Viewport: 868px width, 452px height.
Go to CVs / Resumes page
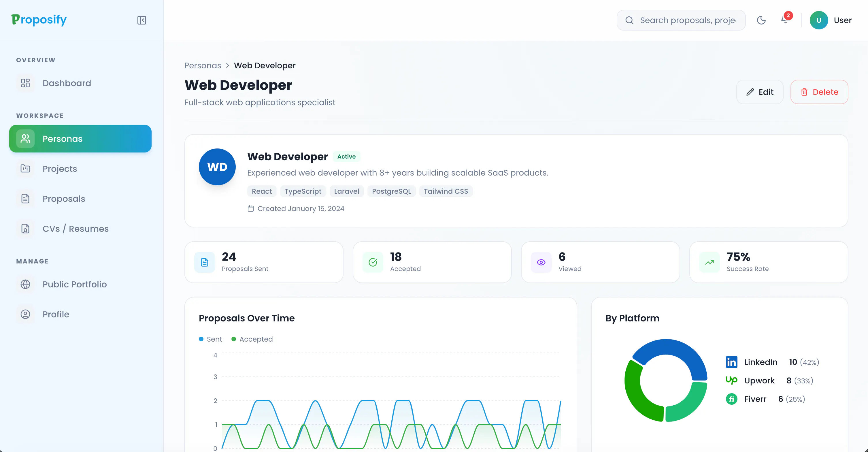(80, 229)
